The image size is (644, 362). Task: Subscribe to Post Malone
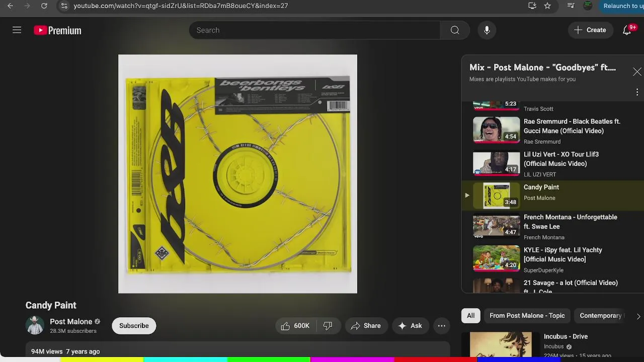pos(134,326)
